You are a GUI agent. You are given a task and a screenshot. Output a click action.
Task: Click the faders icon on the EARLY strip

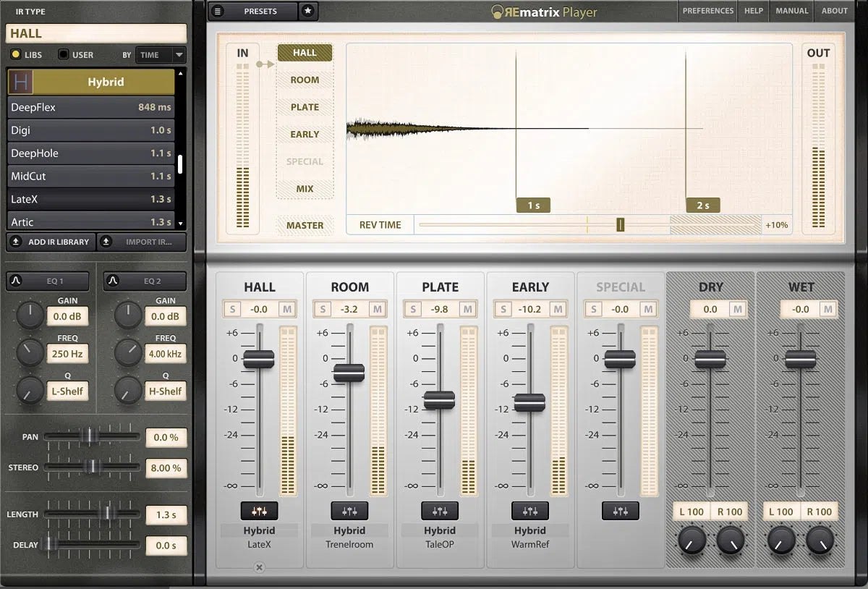point(530,511)
